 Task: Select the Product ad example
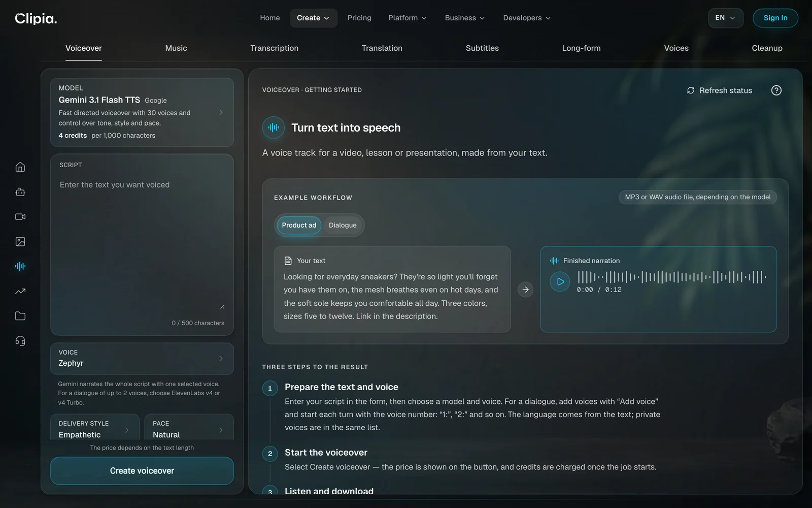[299, 225]
